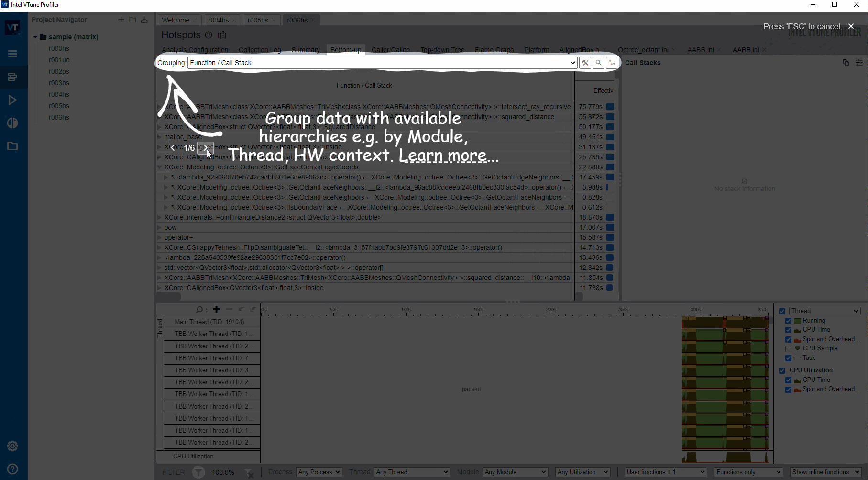Collapse the sample (matrix) project tree
Viewport: 868px width, 480px height.
pyautogui.click(x=35, y=37)
